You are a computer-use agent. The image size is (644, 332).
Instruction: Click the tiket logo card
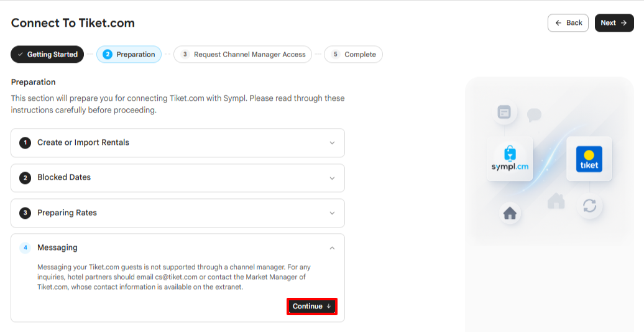(x=589, y=159)
